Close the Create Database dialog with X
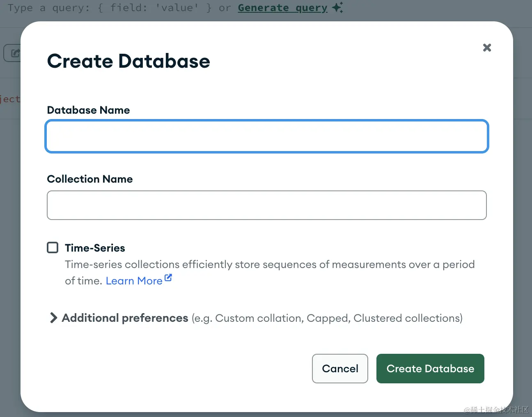Image resolution: width=532 pixels, height=417 pixels. point(487,48)
